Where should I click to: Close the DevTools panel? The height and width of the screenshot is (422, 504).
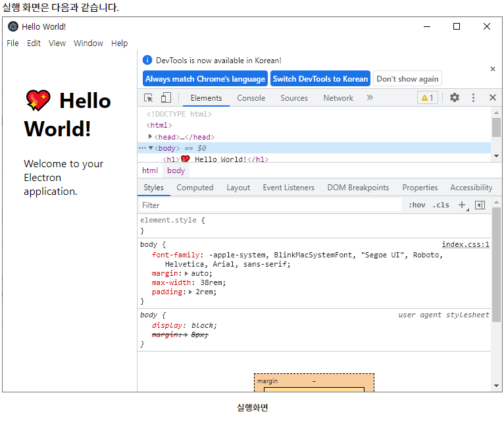click(492, 97)
